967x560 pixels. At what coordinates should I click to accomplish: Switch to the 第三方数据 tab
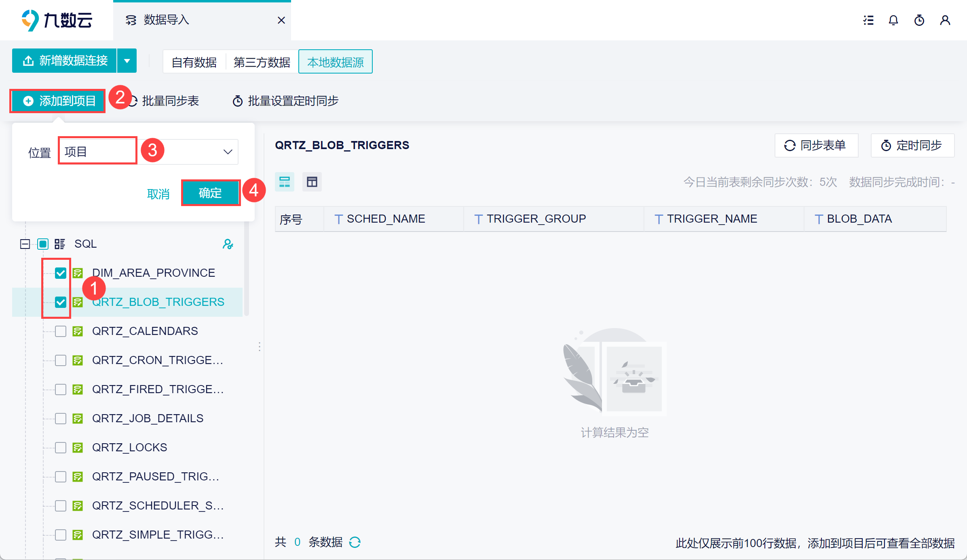point(262,62)
